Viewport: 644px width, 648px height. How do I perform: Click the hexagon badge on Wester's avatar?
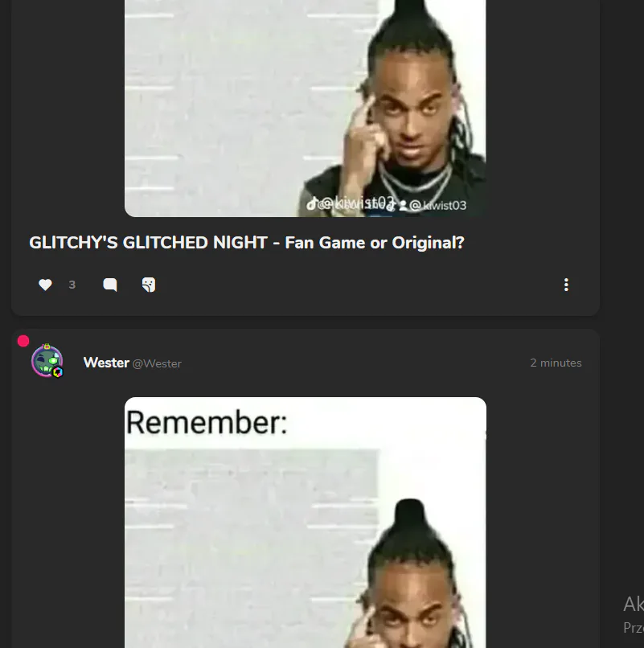coord(58,372)
